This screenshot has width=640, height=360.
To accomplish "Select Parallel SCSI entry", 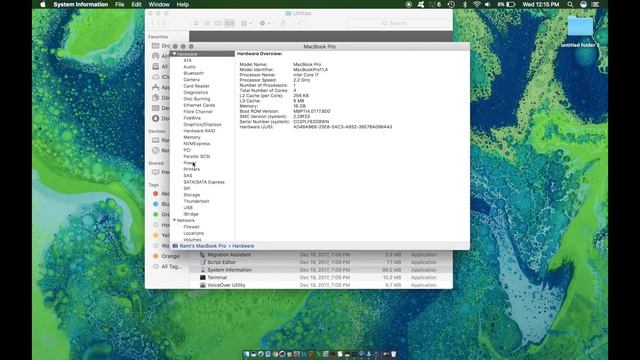I will pyautogui.click(x=197, y=156).
